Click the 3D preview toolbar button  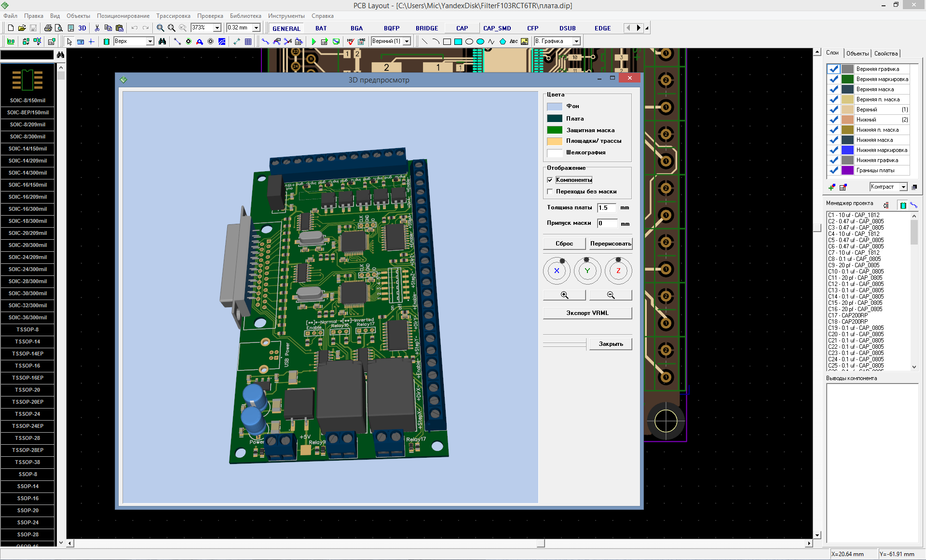pyautogui.click(x=82, y=28)
